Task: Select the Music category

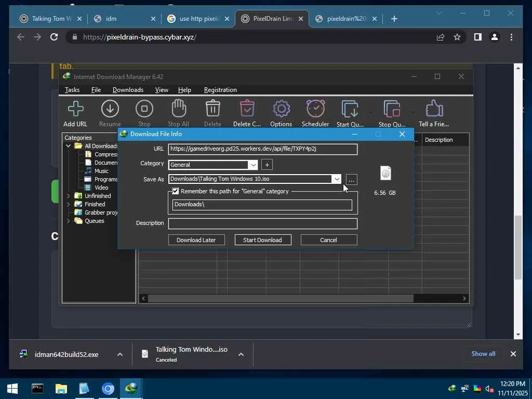Action: [101, 171]
